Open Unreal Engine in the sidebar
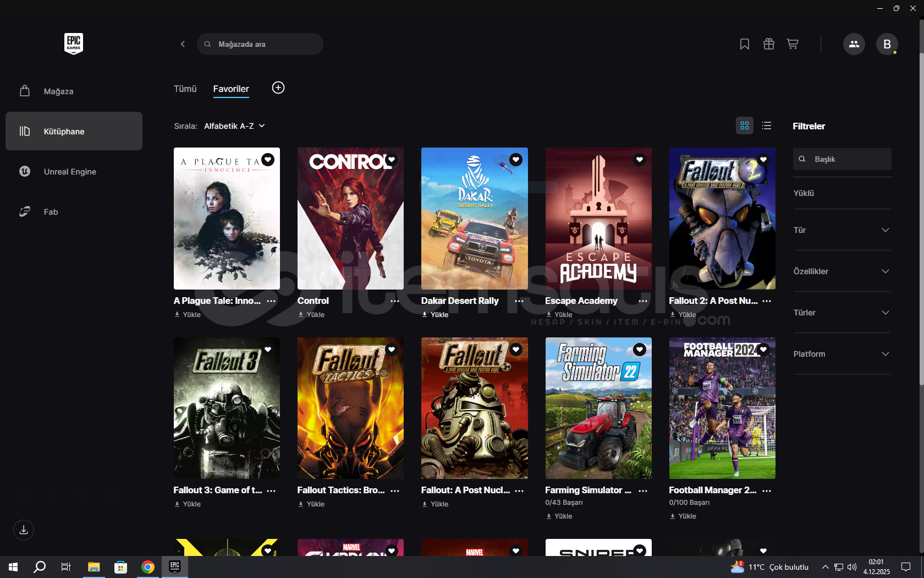The height and width of the screenshot is (578, 924). point(74,171)
